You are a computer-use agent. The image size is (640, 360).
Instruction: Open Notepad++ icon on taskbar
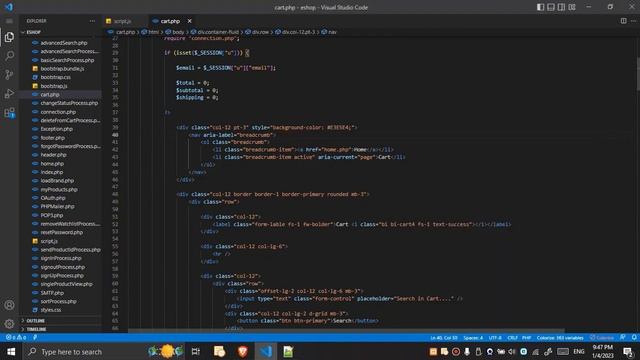[x=288, y=351]
